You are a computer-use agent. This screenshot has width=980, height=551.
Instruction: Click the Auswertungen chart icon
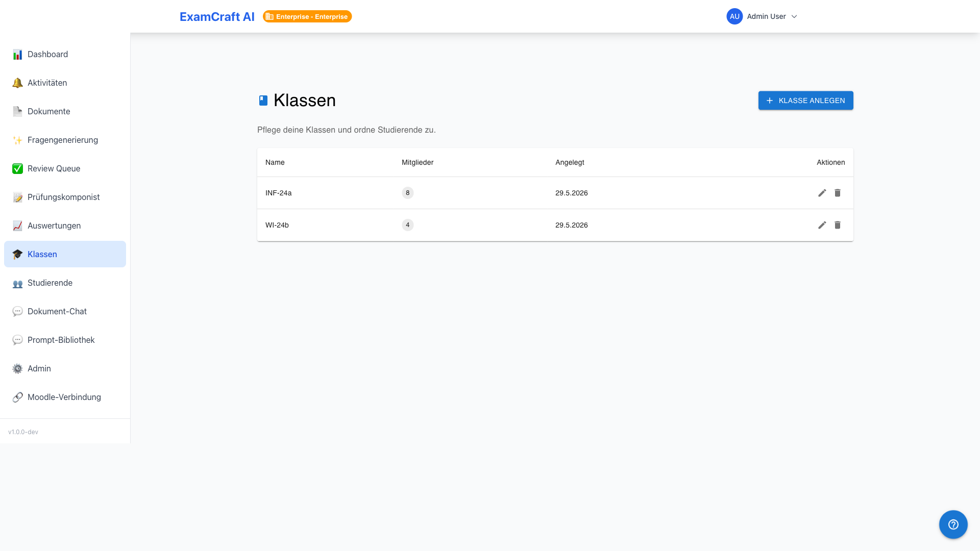coord(17,226)
